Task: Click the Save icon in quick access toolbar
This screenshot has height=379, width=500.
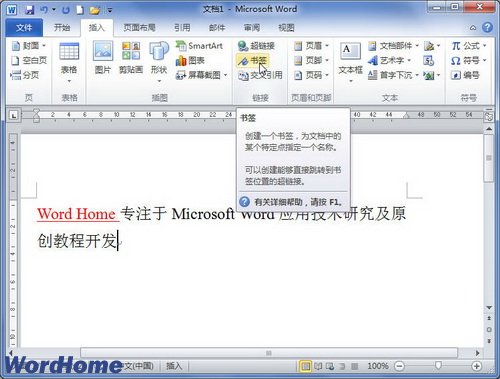Action: 30,10
